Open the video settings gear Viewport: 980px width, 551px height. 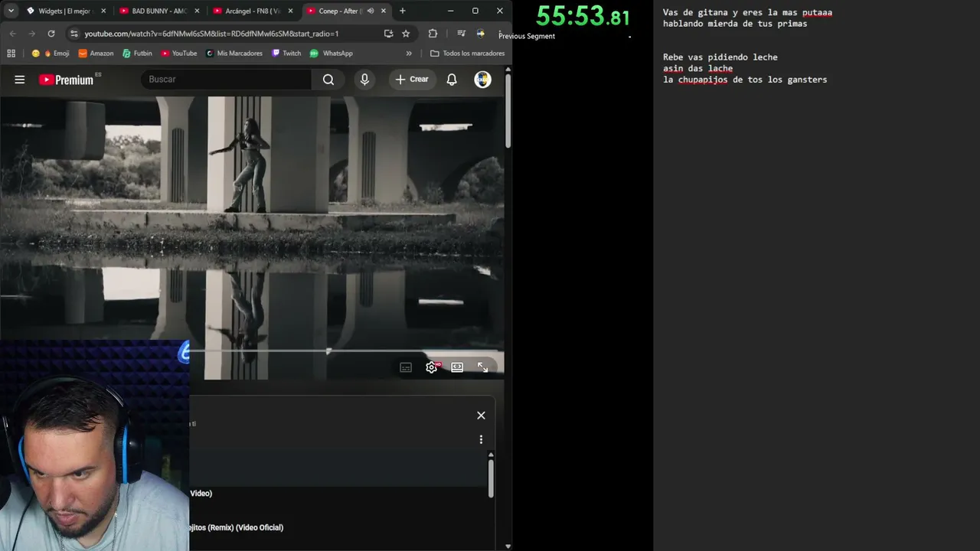pos(432,367)
